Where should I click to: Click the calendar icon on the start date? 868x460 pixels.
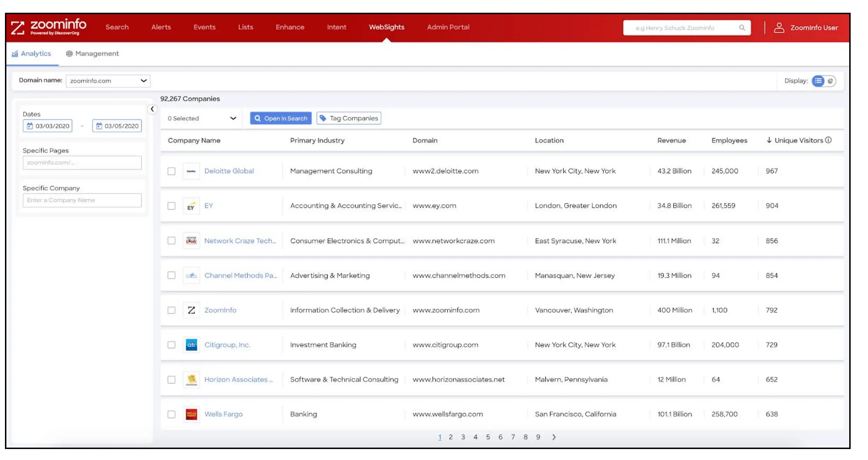click(30, 126)
